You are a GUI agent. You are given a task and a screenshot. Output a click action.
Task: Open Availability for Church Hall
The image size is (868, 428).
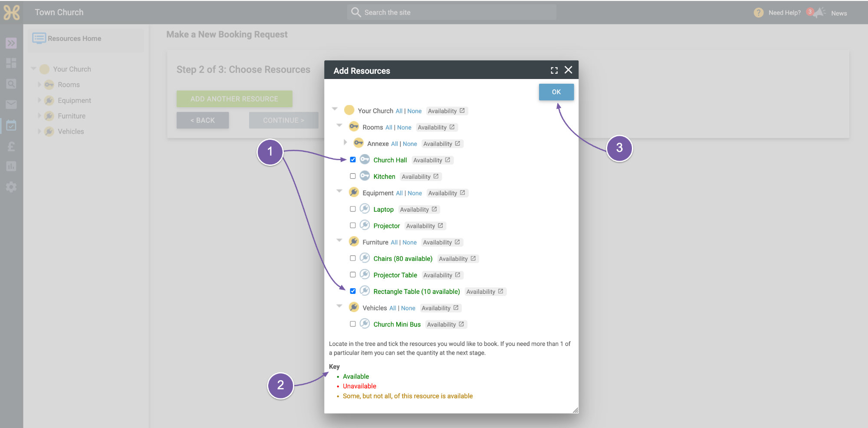[x=432, y=160]
